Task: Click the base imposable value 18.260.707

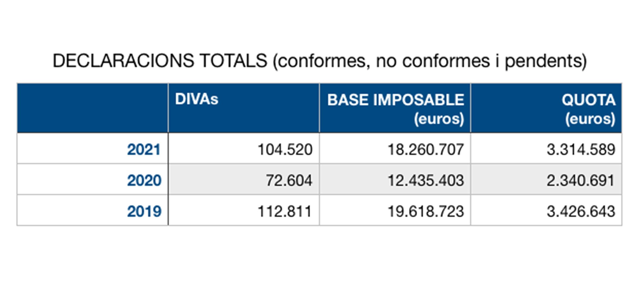Action: [426, 150]
